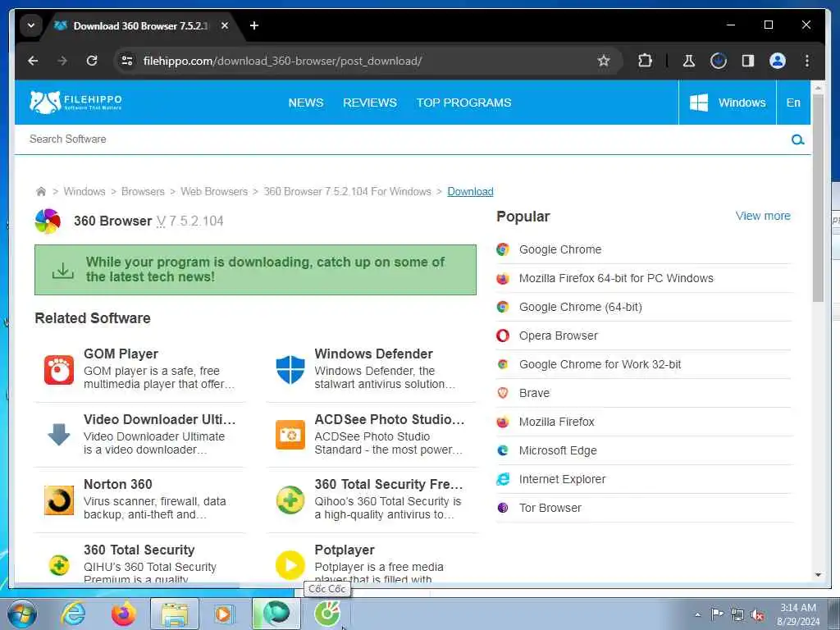Click the muted volume tray icon
This screenshot has height=630, width=840.
pyautogui.click(x=757, y=615)
